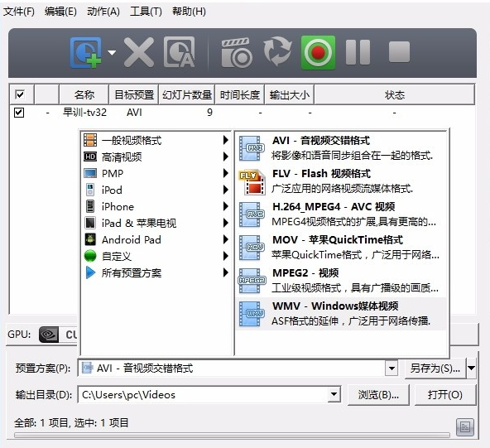Click the 名称 column header
Image resolution: width=490 pixels, height=448 pixels.
coord(84,94)
